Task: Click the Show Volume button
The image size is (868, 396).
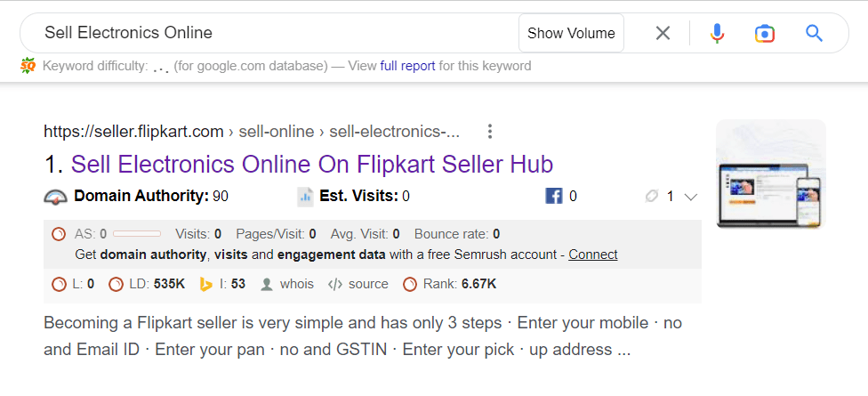Action: coord(571,33)
